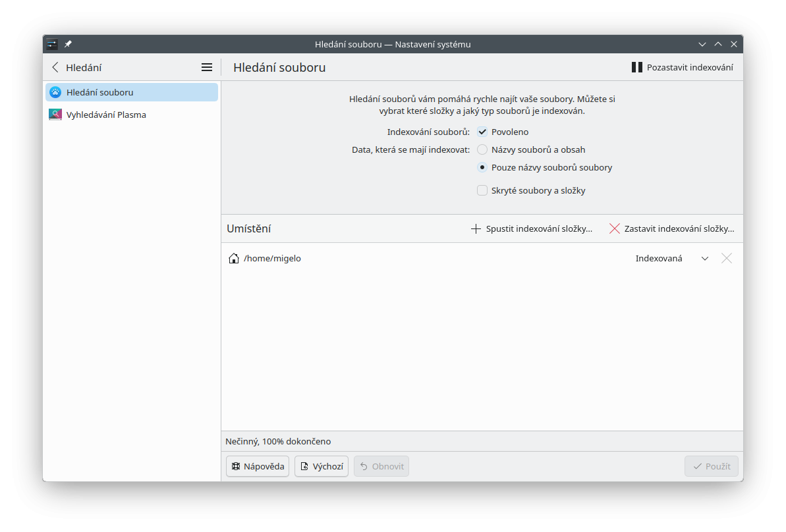The image size is (786, 532).
Task: Click the pin window icon in titlebar
Action: (x=68, y=44)
